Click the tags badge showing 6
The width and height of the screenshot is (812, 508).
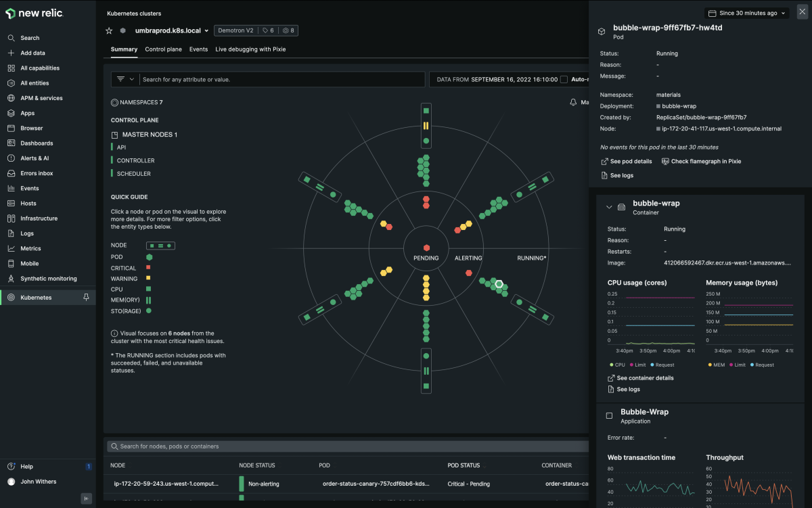pyautogui.click(x=268, y=30)
